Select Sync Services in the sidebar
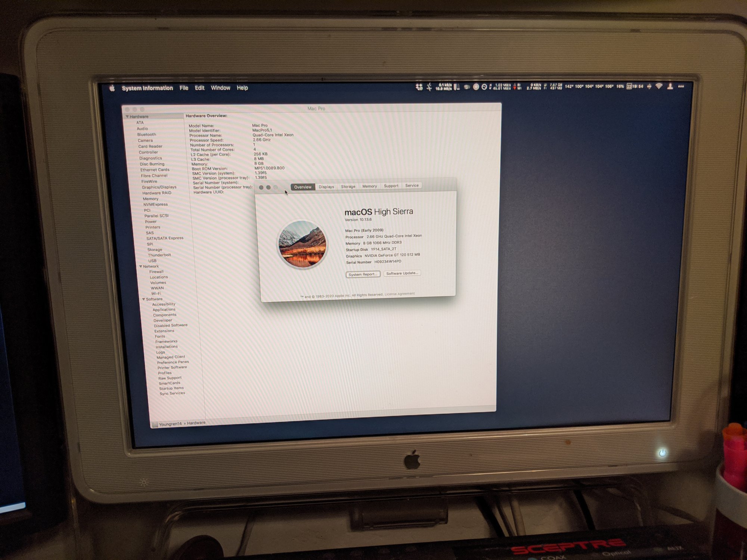747x560 pixels. click(x=172, y=393)
